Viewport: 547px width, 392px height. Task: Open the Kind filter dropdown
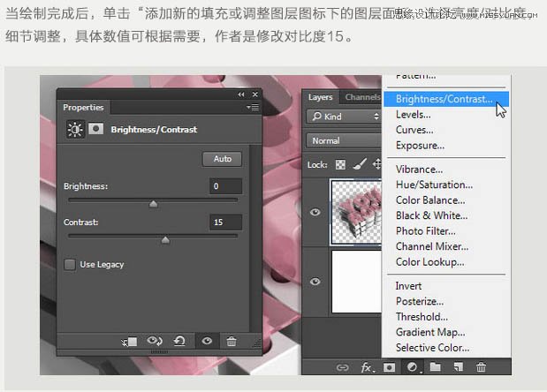click(x=344, y=117)
